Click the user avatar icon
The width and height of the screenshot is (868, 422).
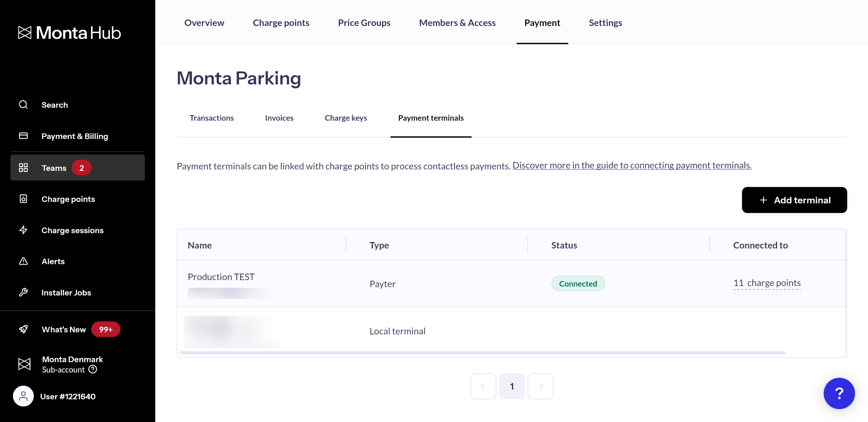pyautogui.click(x=23, y=396)
